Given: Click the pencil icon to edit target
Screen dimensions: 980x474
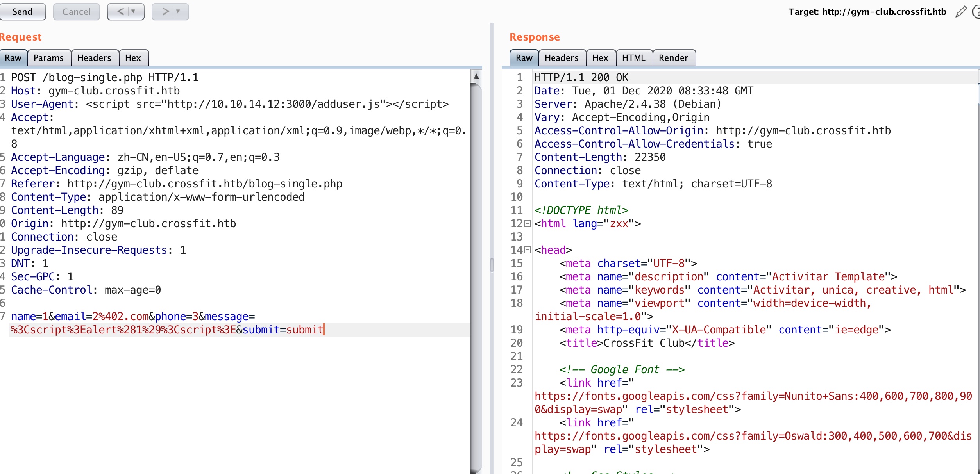Looking at the screenshot, I should click(x=960, y=12).
